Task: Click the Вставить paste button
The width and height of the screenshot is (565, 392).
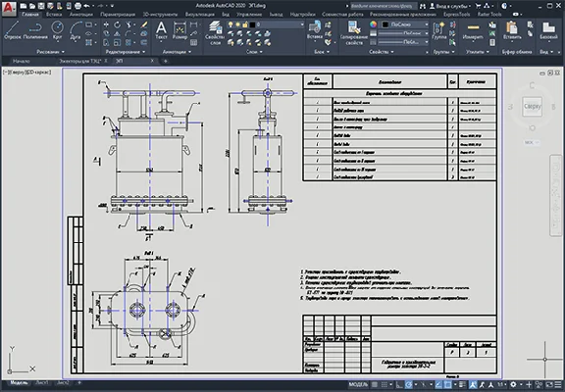Action: [512, 30]
